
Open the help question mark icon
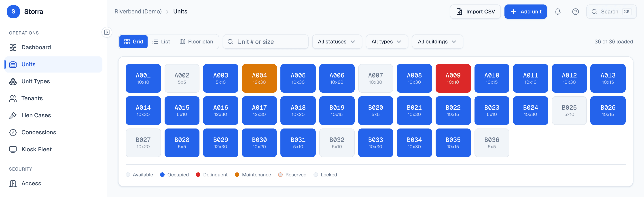(x=575, y=11)
